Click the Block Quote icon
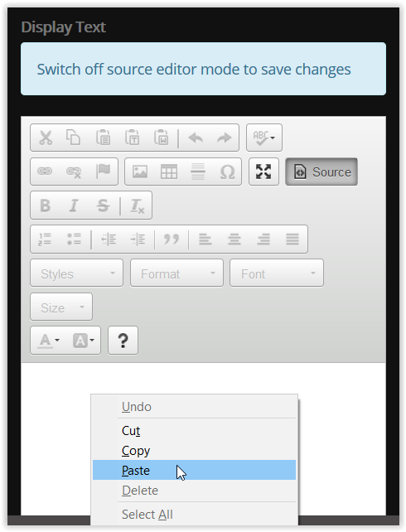Screen dimensions: 406x532 (x=172, y=239)
